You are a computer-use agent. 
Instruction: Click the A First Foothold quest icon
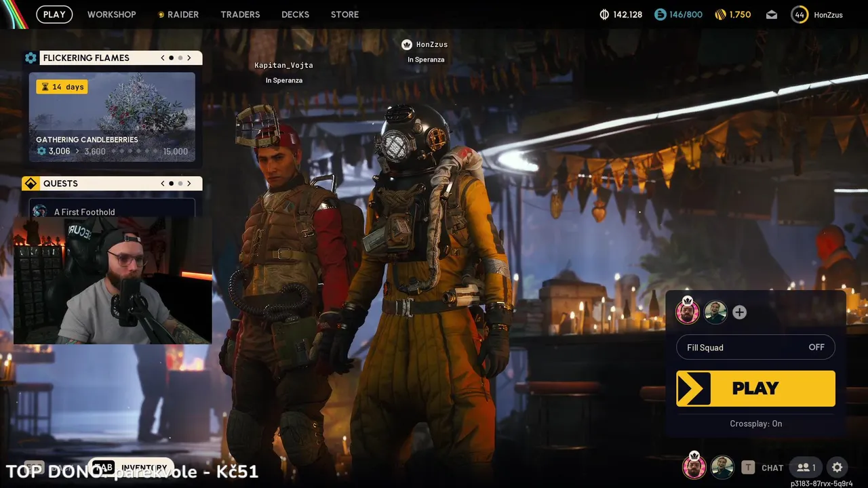click(40, 211)
